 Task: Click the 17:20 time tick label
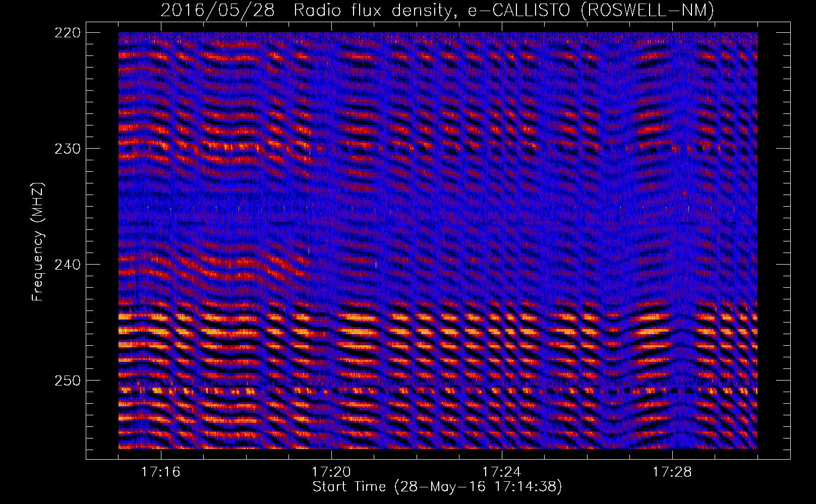click(x=331, y=472)
